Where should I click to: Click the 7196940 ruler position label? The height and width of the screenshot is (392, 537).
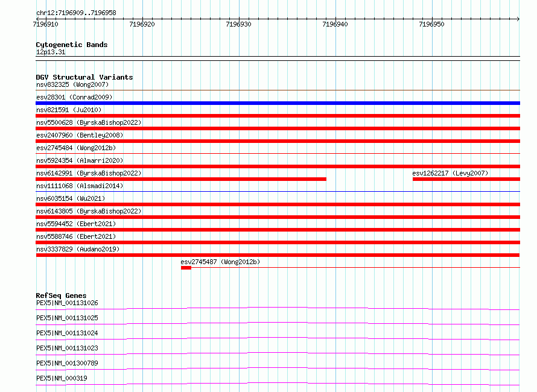(x=335, y=24)
